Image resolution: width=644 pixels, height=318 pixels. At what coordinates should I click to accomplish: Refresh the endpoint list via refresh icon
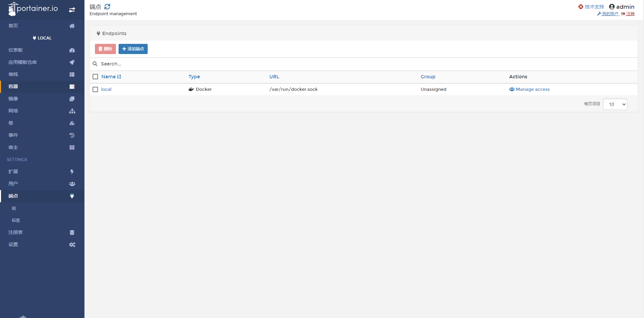coord(107,6)
